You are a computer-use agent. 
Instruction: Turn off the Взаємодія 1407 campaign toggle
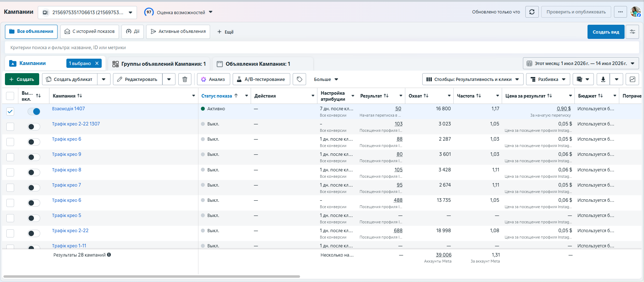pyautogui.click(x=34, y=112)
